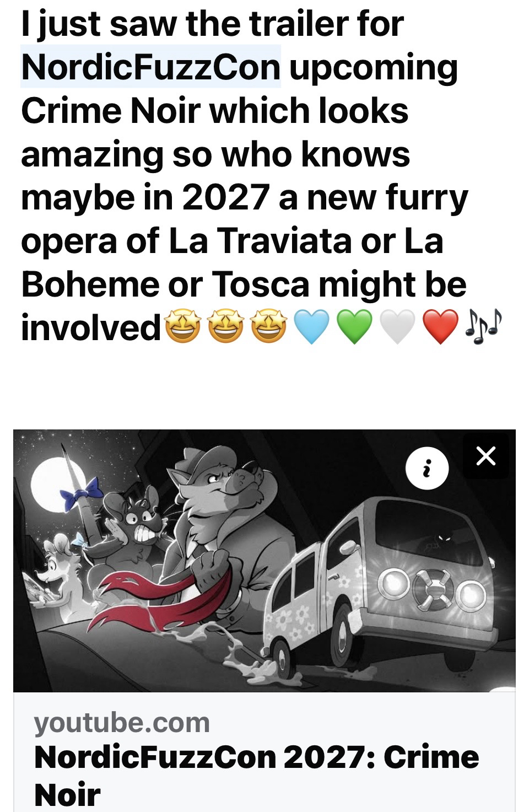Open the youtube.com link domain text
Screen dimensions: 529x812
122,722
